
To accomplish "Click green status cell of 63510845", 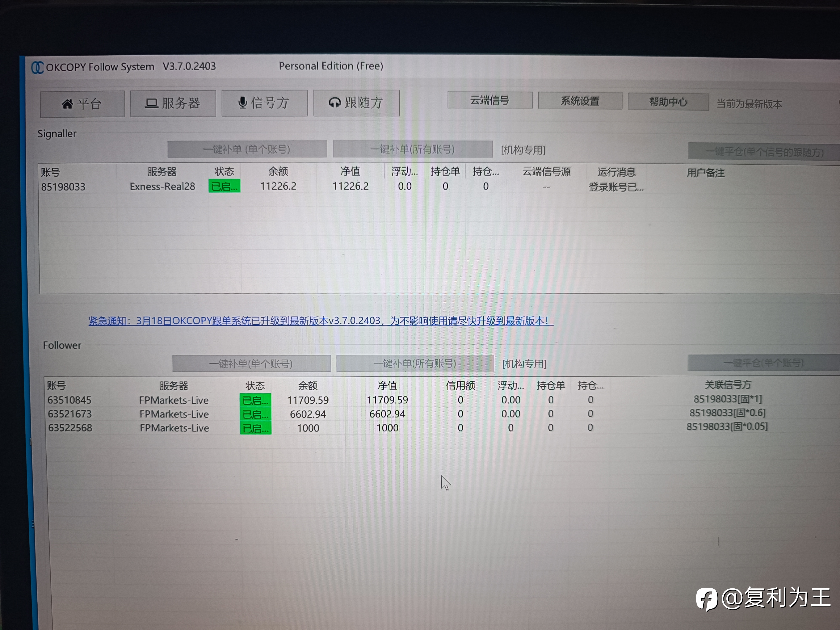I will click(x=255, y=400).
